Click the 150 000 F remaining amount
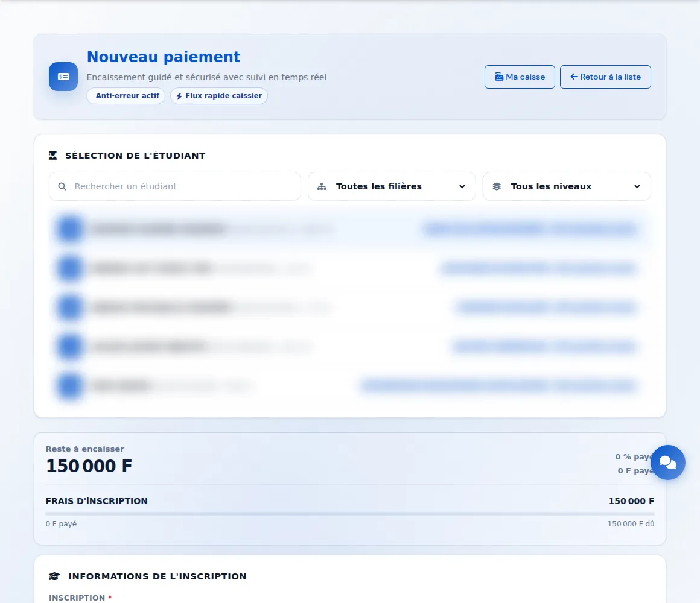The image size is (700, 603). coord(89,466)
